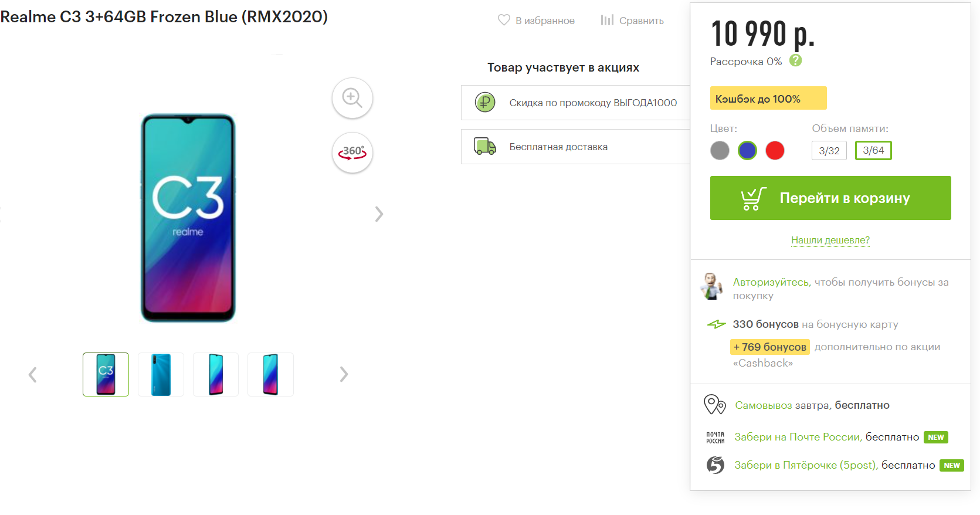This screenshot has width=980, height=515.
Task: Click the magnifier zoom image icon
Action: pos(352,97)
